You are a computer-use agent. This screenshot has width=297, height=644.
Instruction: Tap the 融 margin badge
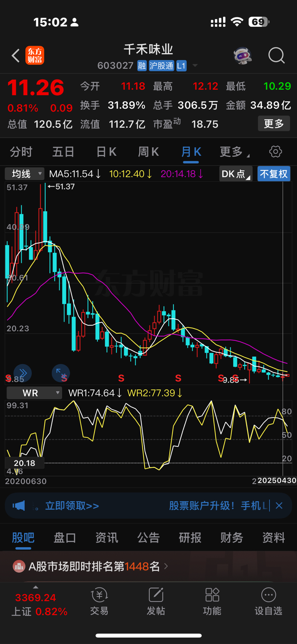(142, 66)
